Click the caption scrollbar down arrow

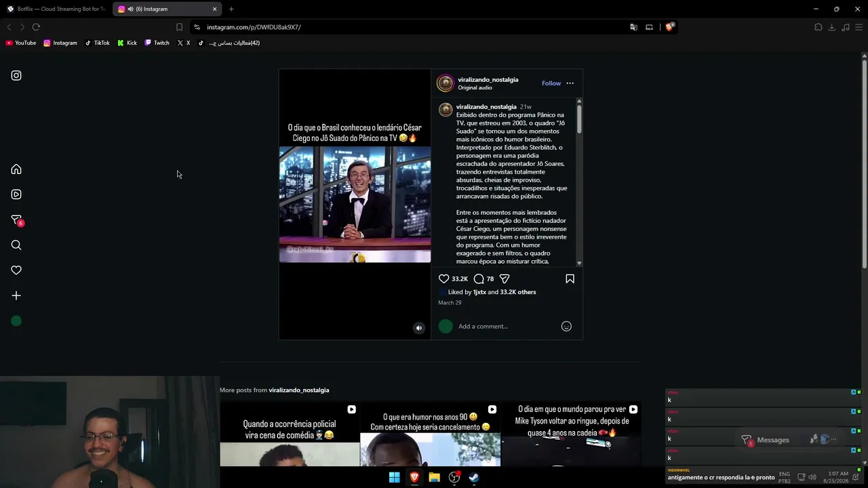click(579, 263)
